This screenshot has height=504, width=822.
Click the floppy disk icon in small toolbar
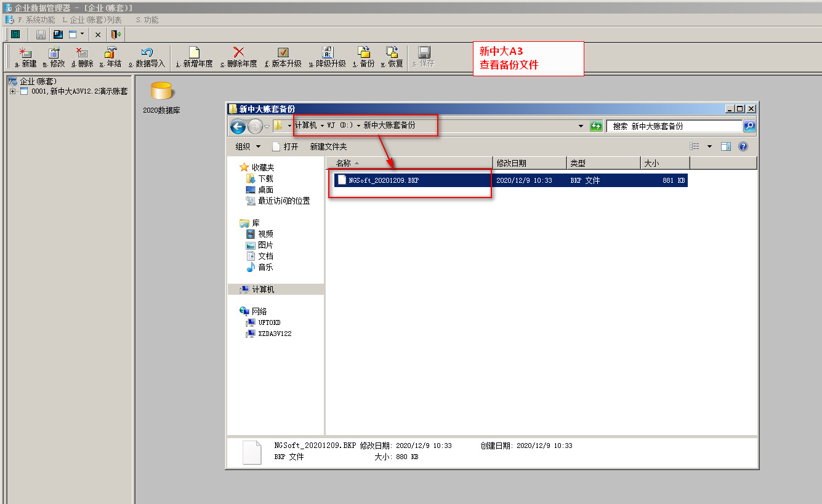point(41,34)
